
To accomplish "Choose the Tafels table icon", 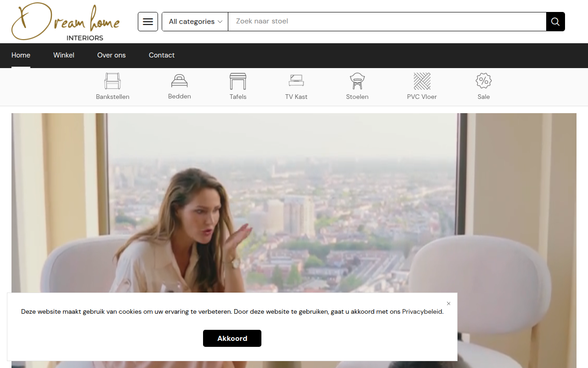I will coord(238,81).
